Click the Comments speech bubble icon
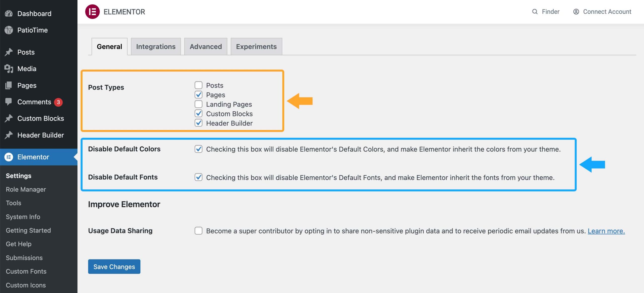644x293 pixels. [8, 102]
